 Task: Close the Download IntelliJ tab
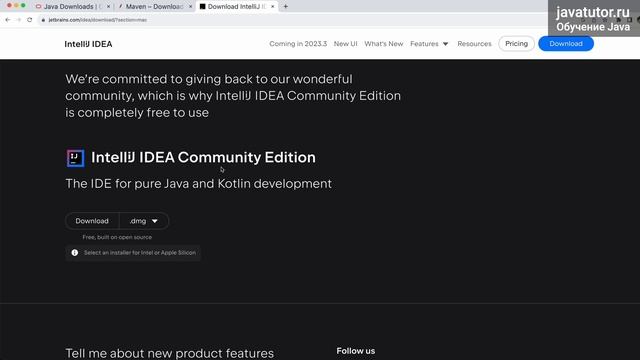click(273, 7)
